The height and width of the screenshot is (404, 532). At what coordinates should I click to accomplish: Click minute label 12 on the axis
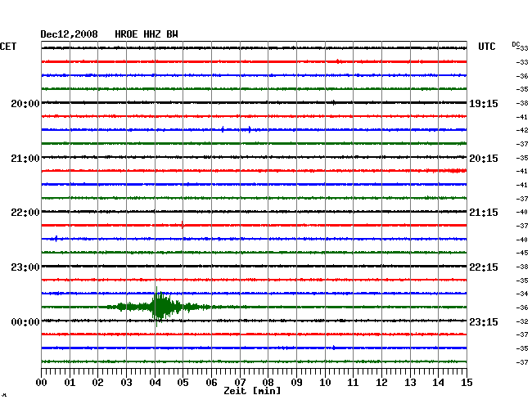click(x=381, y=383)
